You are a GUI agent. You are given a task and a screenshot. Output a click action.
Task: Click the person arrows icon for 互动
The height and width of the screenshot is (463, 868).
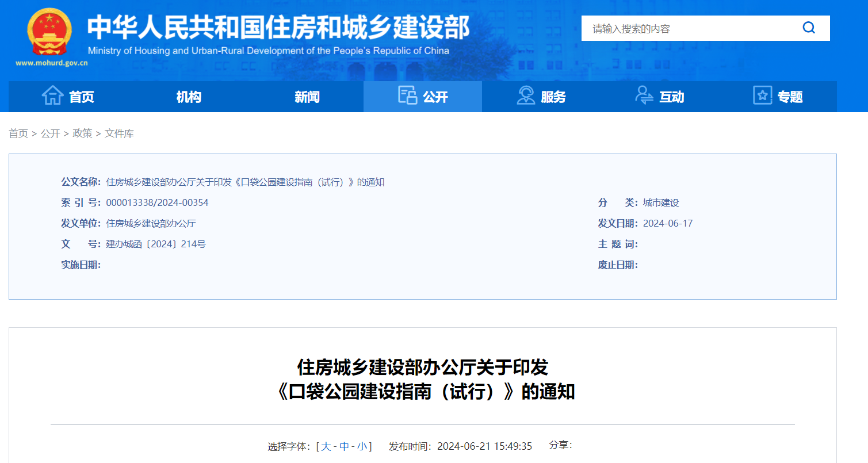click(x=644, y=96)
